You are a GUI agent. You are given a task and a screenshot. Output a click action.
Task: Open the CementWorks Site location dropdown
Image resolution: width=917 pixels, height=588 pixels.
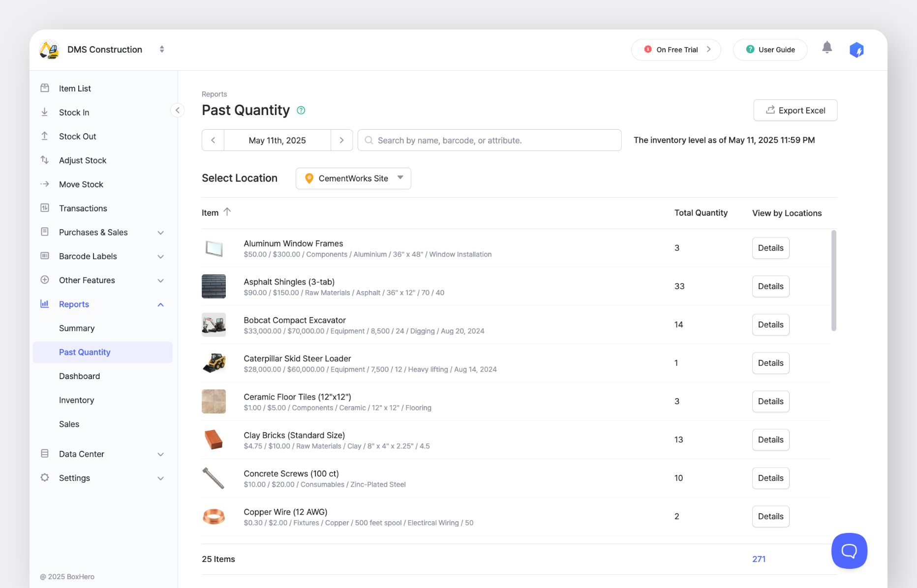click(x=353, y=178)
